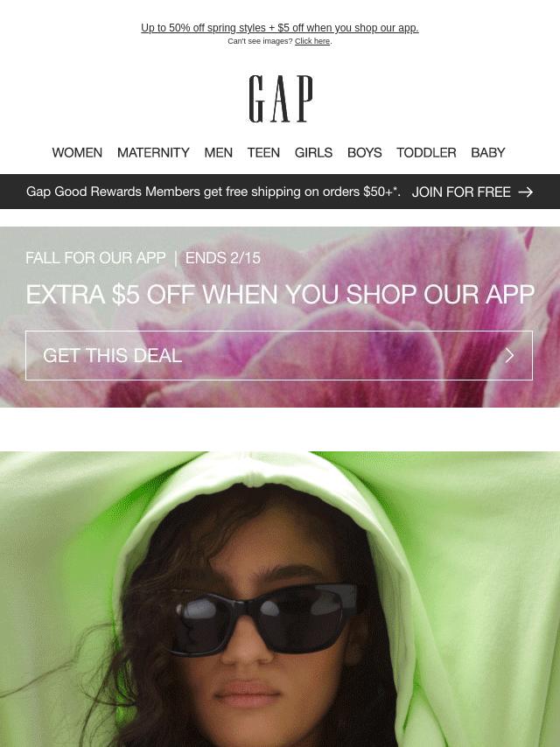Go to the BABY section
The width and height of the screenshot is (560, 747).
pos(488,152)
